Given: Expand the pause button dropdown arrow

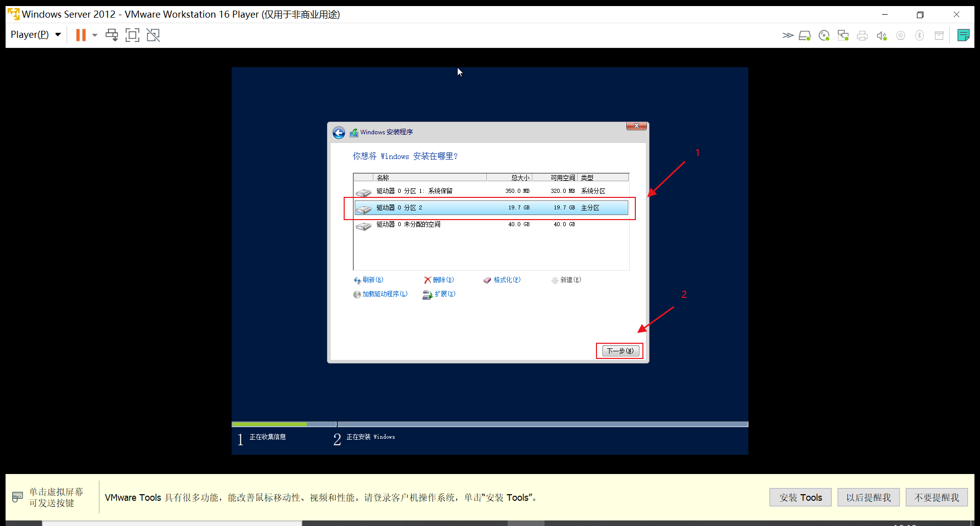Looking at the screenshot, I should tap(94, 35).
